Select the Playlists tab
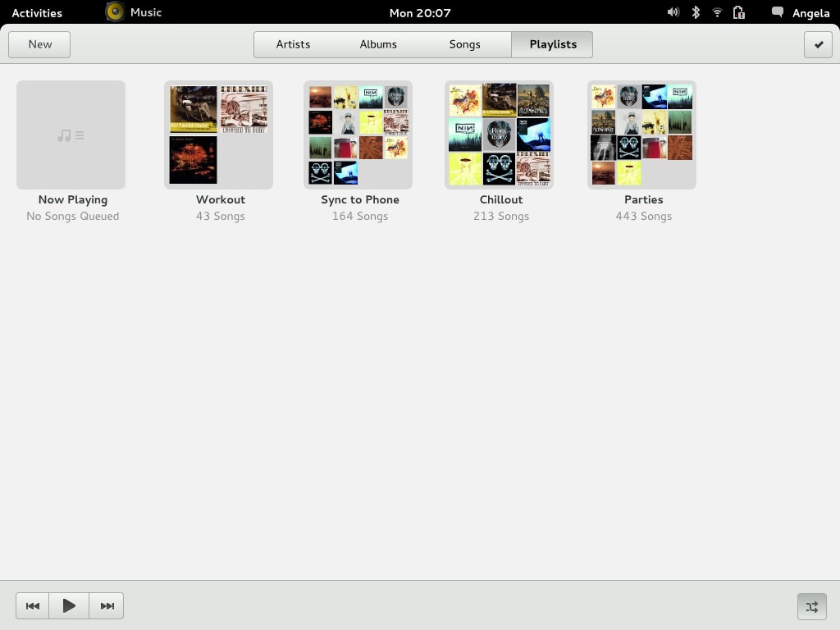The height and width of the screenshot is (630, 840). pyautogui.click(x=552, y=44)
